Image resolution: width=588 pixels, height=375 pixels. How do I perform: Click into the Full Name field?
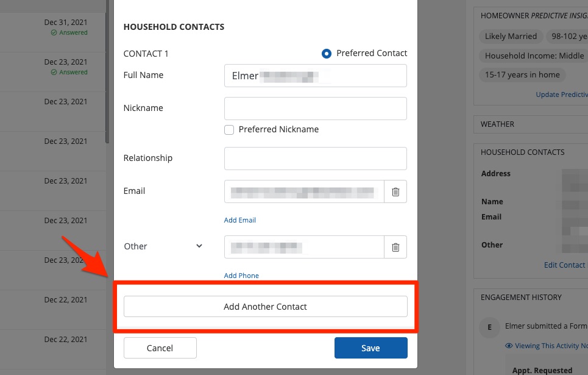315,75
